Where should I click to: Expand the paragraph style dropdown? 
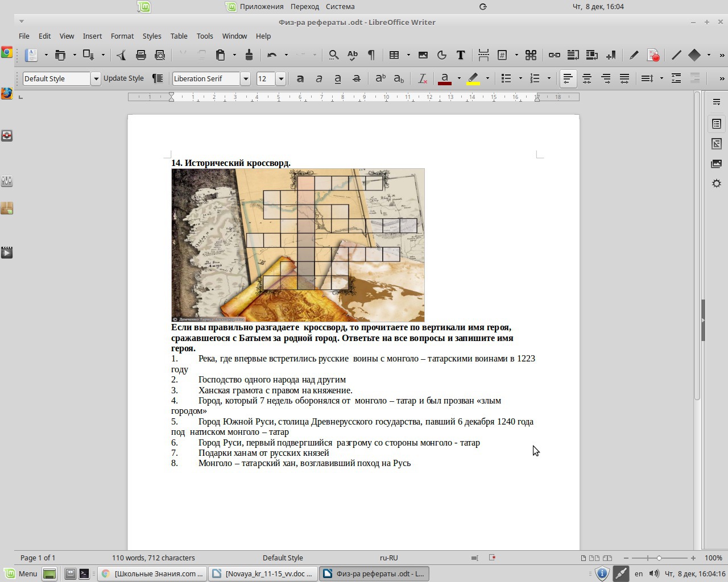click(x=96, y=79)
